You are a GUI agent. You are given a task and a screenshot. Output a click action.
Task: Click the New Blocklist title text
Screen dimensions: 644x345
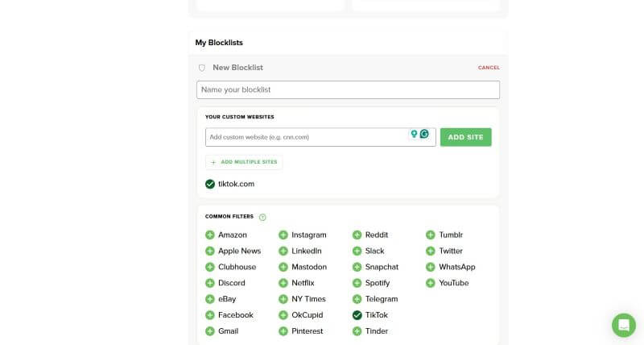pyautogui.click(x=237, y=68)
